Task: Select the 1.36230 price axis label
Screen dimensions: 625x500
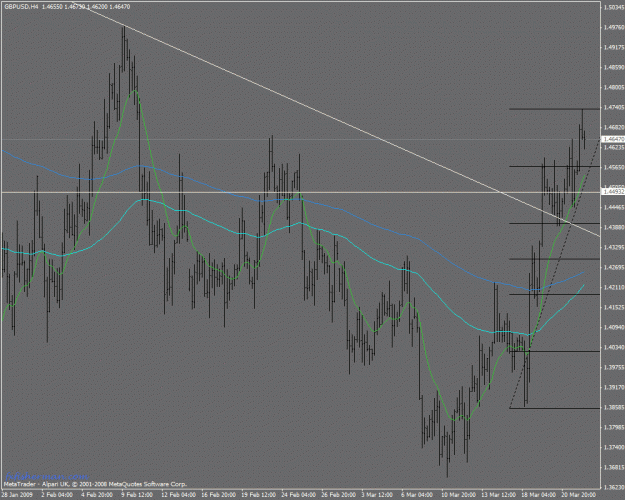Action: (x=614, y=487)
